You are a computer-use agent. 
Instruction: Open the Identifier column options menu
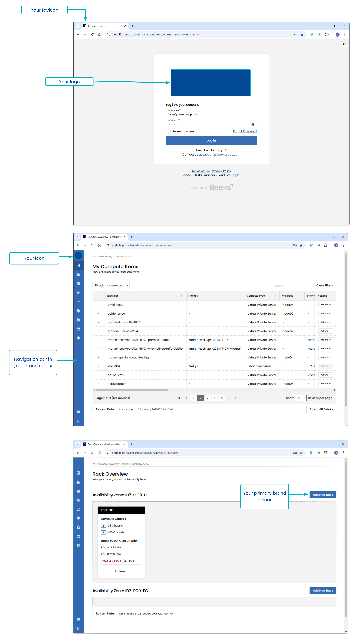[x=182, y=296]
